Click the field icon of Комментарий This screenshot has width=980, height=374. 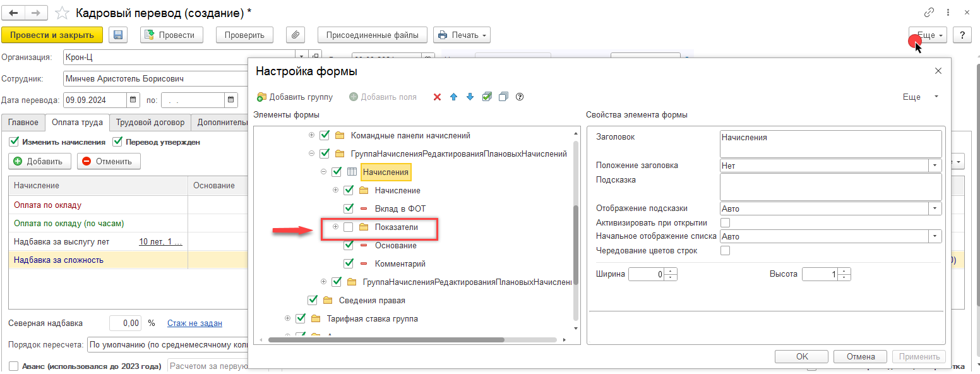pyautogui.click(x=364, y=264)
